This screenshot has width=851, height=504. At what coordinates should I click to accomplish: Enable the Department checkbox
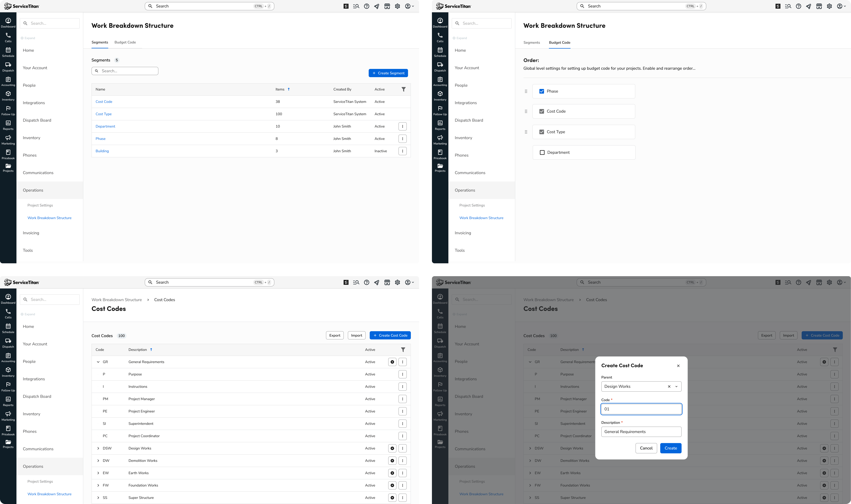point(542,152)
